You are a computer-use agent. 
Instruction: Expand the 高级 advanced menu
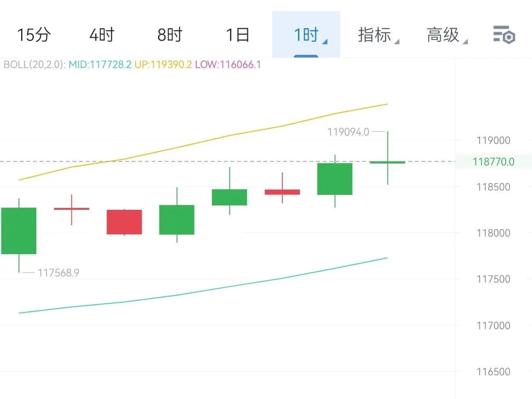point(447,35)
